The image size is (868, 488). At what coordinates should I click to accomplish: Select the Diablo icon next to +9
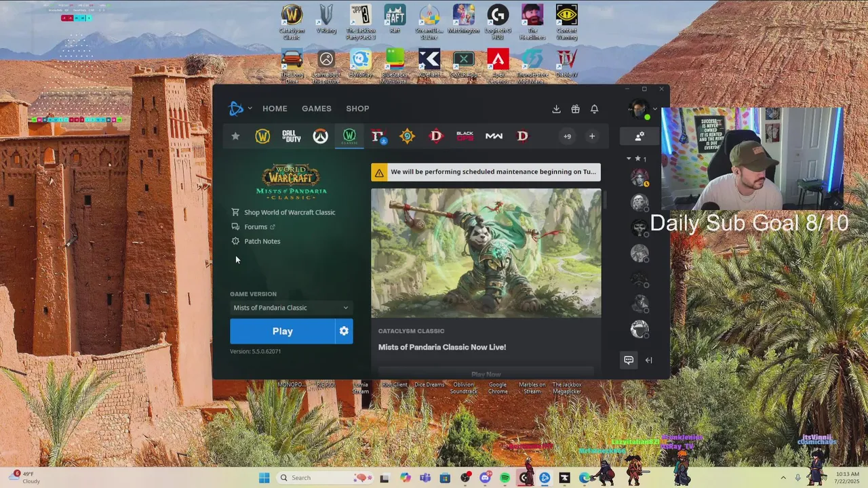coord(522,136)
